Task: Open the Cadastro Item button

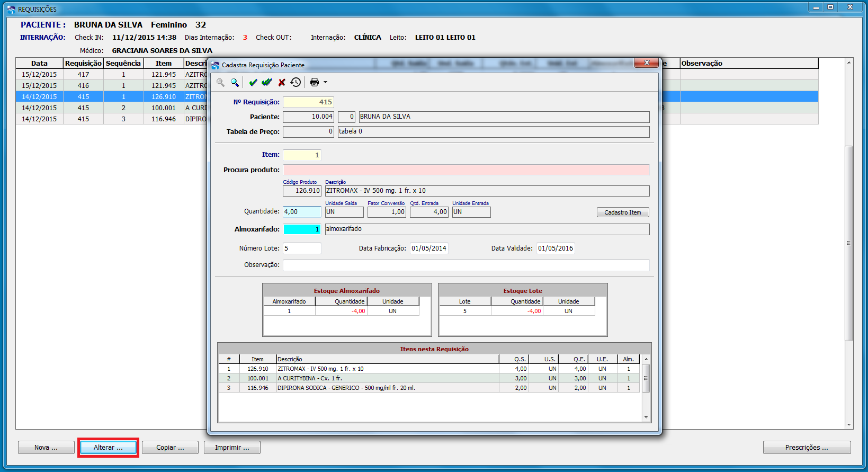Action: click(x=623, y=212)
